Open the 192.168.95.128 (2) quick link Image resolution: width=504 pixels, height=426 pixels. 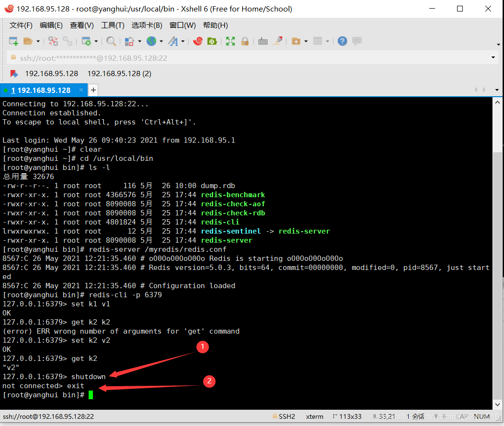pyautogui.click(x=119, y=74)
